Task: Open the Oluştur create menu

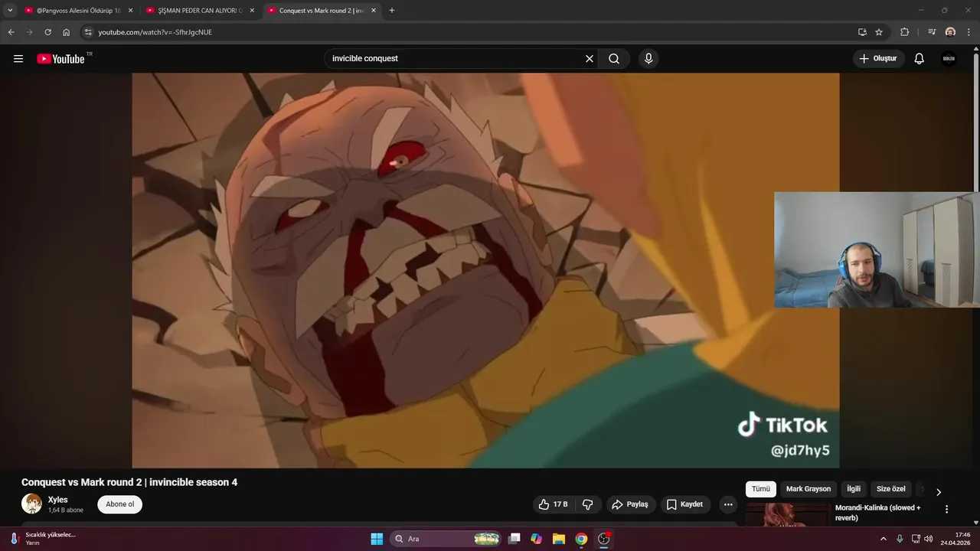Action: point(879,59)
